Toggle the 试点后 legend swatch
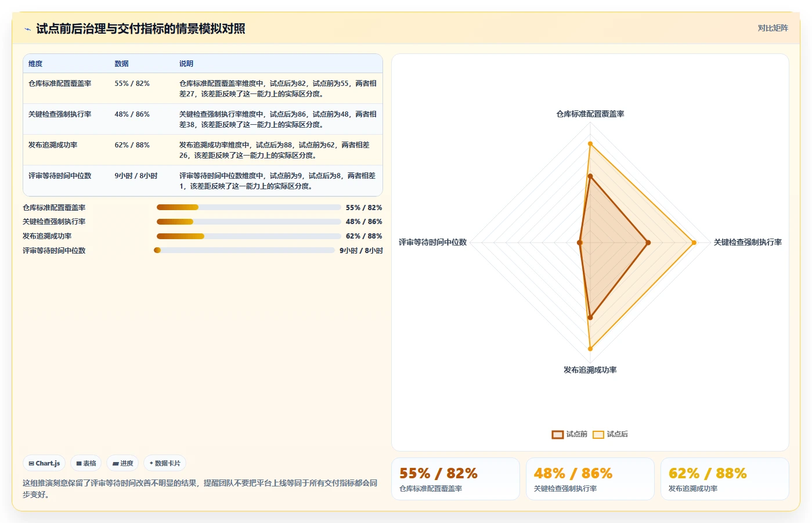The height and width of the screenshot is (523, 812). point(598,434)
